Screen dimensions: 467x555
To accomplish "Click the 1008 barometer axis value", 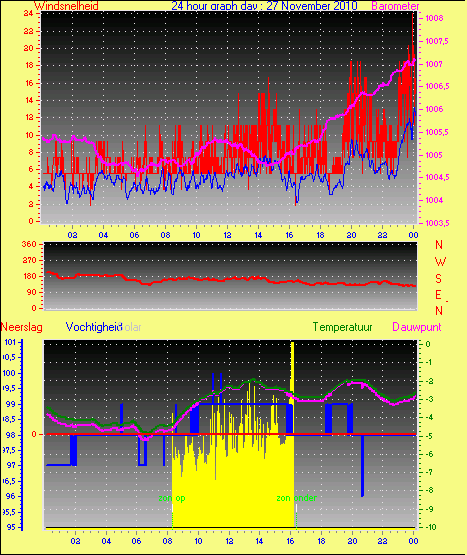I will point(434,18).
